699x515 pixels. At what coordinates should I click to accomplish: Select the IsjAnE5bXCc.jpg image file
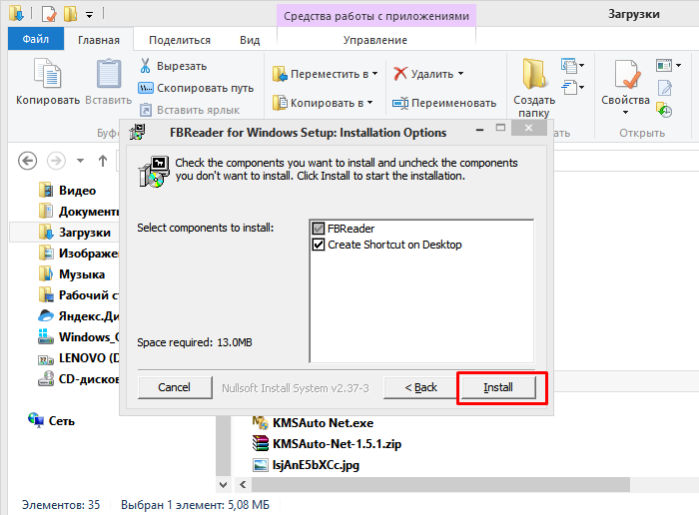306,465
